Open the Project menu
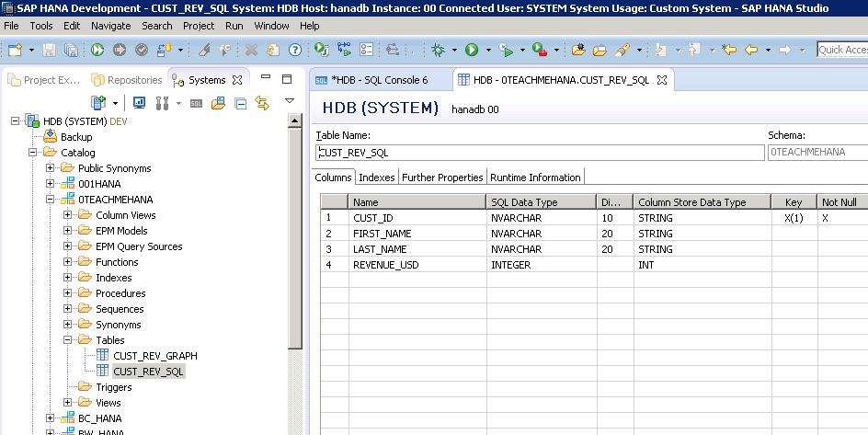This screenshot has width=868, height=435. [199, 26]
